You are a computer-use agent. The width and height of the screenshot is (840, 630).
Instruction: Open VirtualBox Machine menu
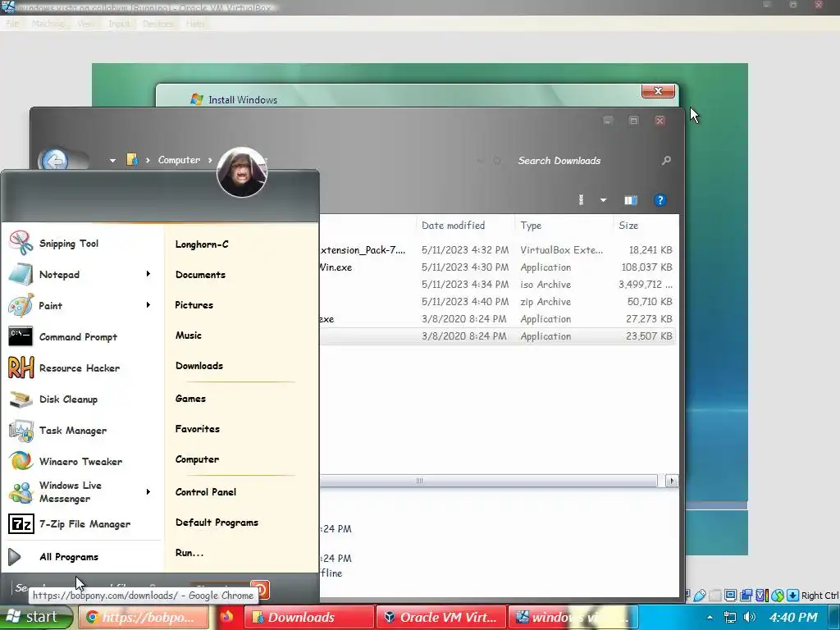point(48,24)
